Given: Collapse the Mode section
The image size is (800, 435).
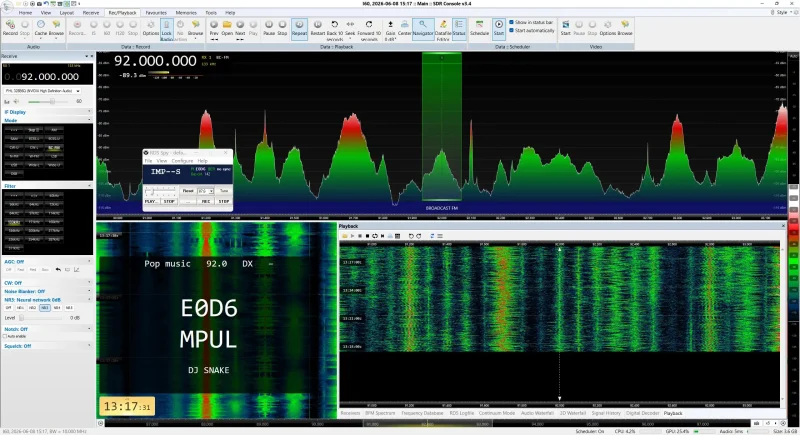Looking at the screenshot, I should pos(89,120).
